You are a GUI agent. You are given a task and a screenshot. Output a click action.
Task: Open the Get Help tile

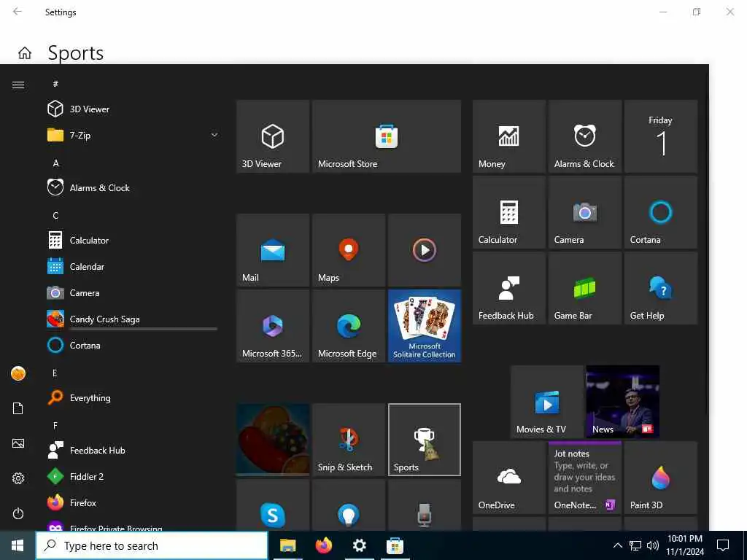661,288
